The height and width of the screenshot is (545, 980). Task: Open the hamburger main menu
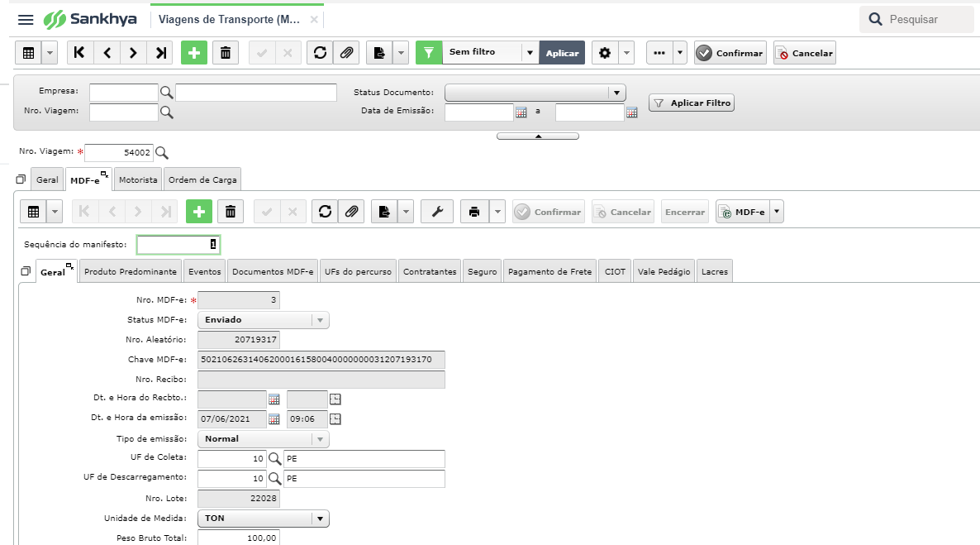(26, 19)
